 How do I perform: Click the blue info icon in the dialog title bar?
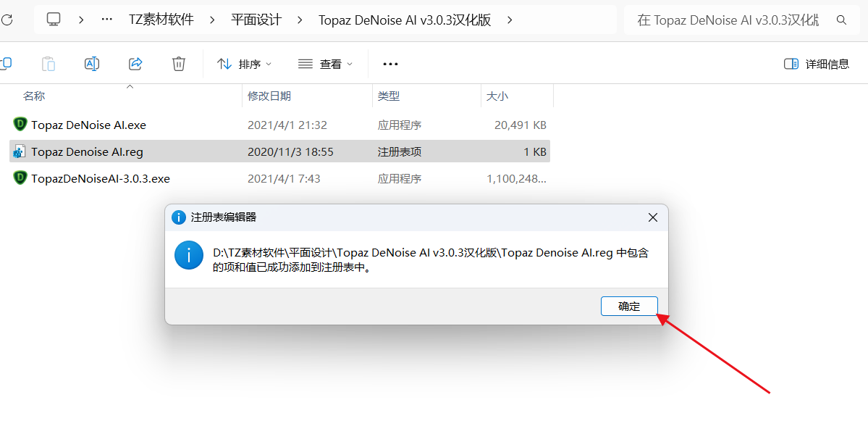tap(179, 217)
